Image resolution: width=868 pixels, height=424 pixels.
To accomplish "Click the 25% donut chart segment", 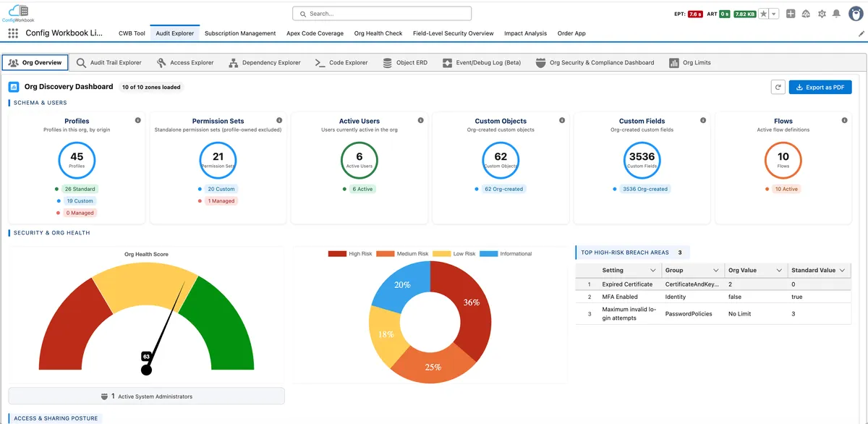I will click(433, 366).
